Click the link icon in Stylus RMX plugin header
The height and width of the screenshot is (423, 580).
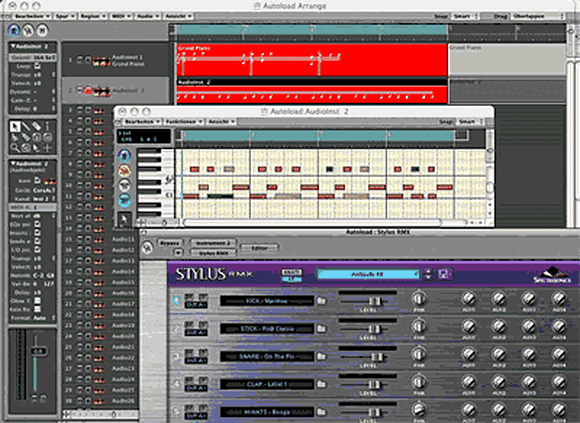click(147, 247)
